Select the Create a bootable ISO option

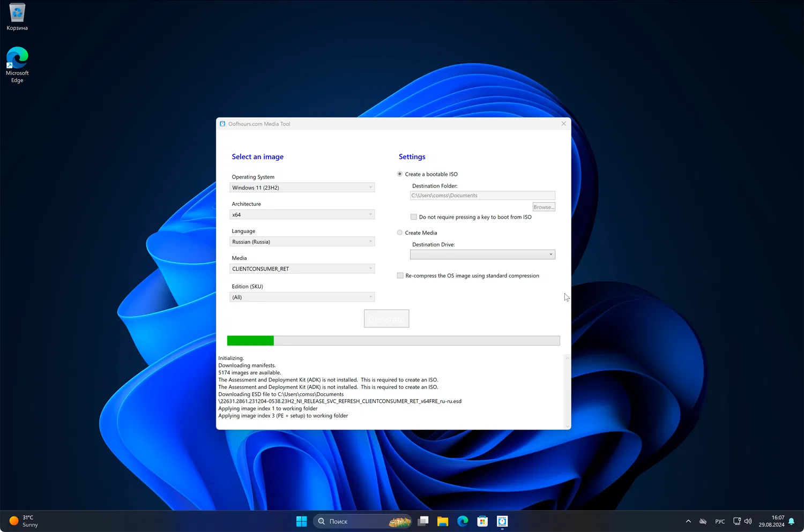coord(400,174)
